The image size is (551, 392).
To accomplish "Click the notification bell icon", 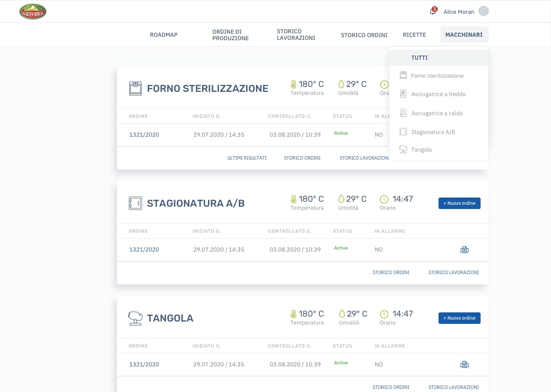I will [x=433, y=11].
